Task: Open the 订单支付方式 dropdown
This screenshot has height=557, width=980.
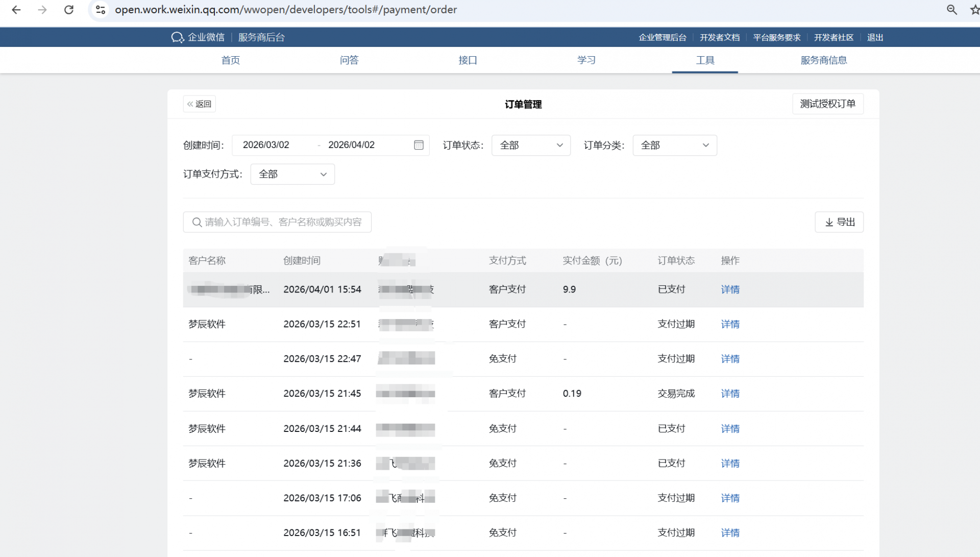Action: tap(292, 174)
